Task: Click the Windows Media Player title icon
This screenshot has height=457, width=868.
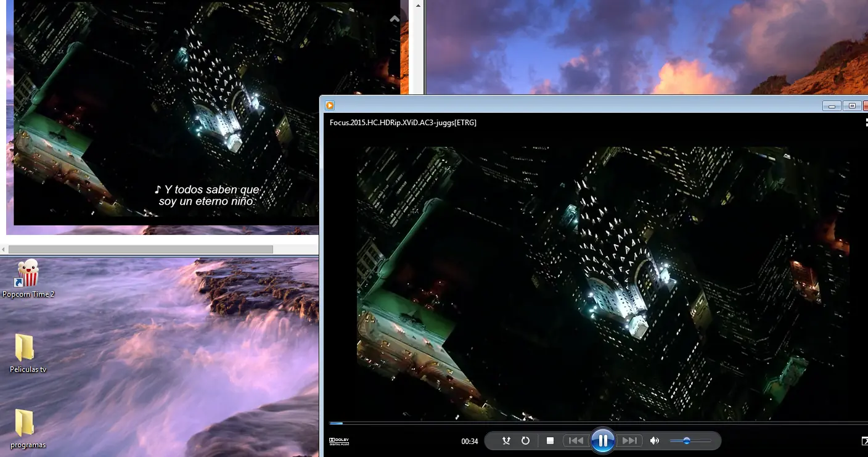Action: (330, 105)
